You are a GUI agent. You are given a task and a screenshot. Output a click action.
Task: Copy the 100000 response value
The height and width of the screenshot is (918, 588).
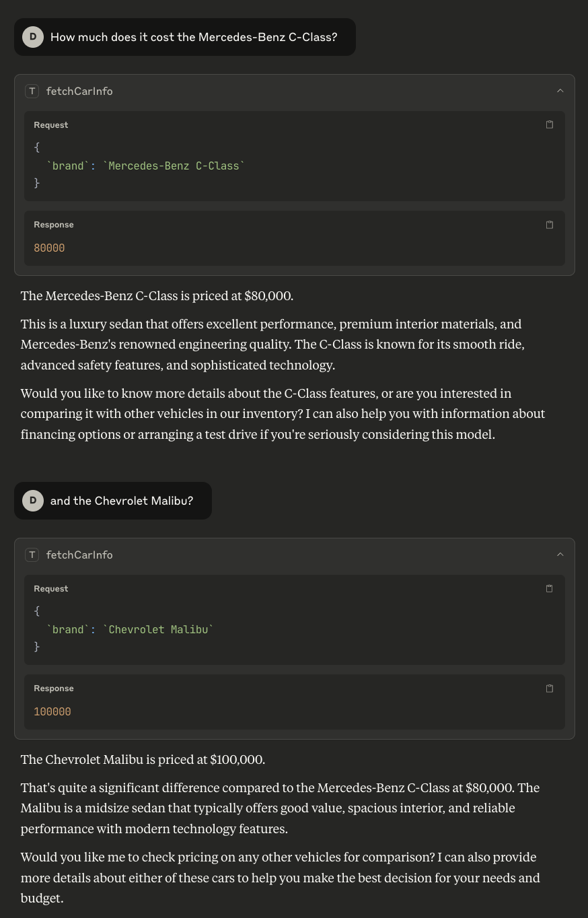click(x=550, y=688)
